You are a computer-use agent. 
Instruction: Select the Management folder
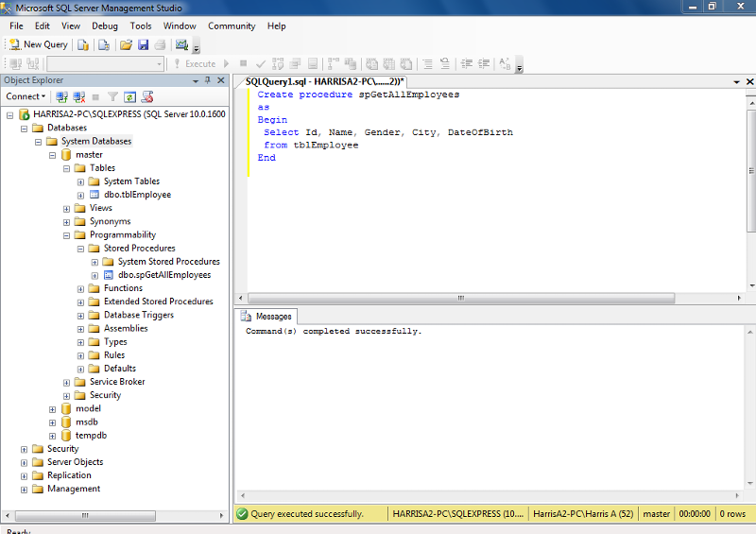coord(74,489)
